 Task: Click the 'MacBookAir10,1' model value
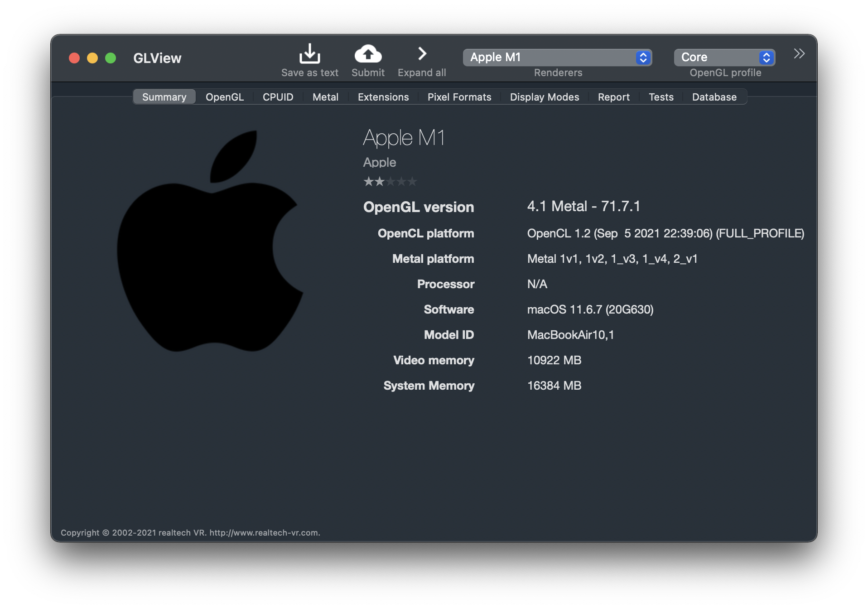coord(570,335)
